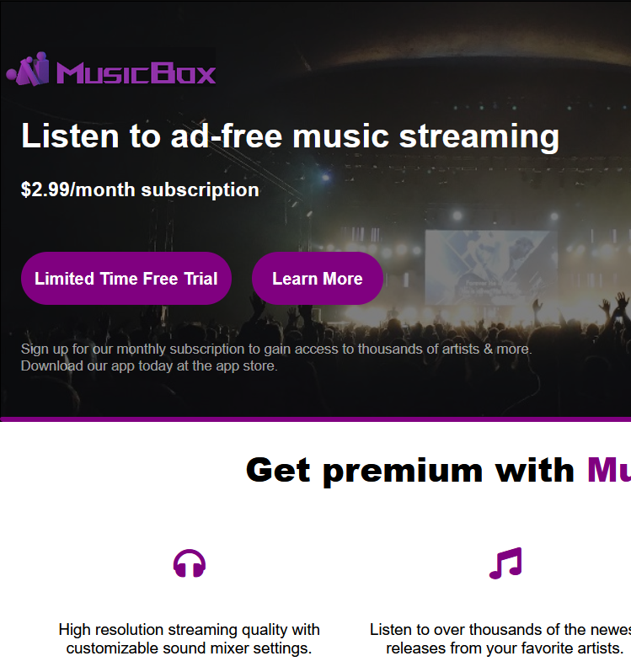Click the headline 'Listen to ad-free music streaming'
This screenshot has width=631, height=672.
coord(290,136)
